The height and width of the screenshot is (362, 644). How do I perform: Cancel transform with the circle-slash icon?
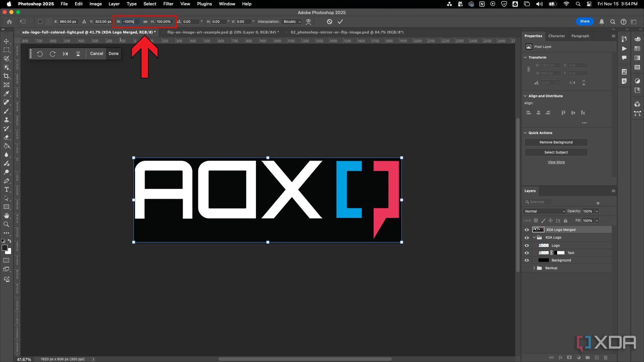click(329, 21)
